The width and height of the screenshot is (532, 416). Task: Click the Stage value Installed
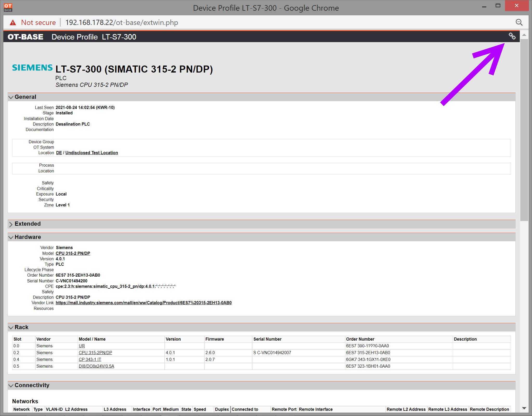pyautogui.click(x=64, y=113)
